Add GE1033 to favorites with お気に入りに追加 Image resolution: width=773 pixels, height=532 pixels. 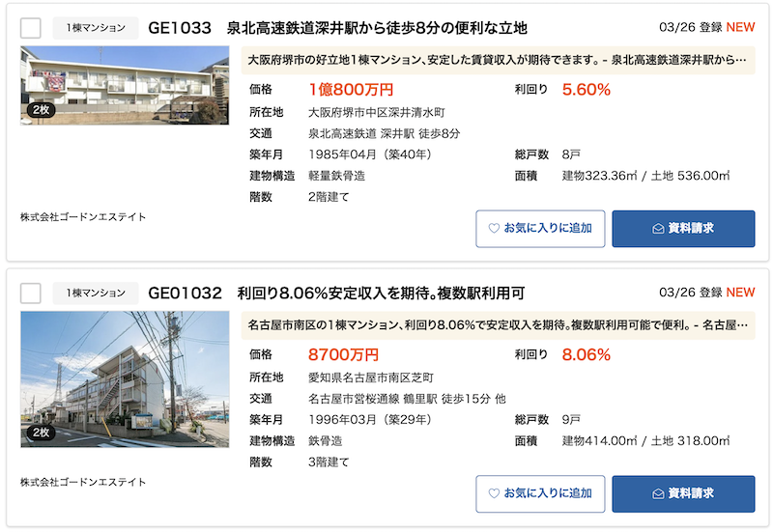[540, 229]
